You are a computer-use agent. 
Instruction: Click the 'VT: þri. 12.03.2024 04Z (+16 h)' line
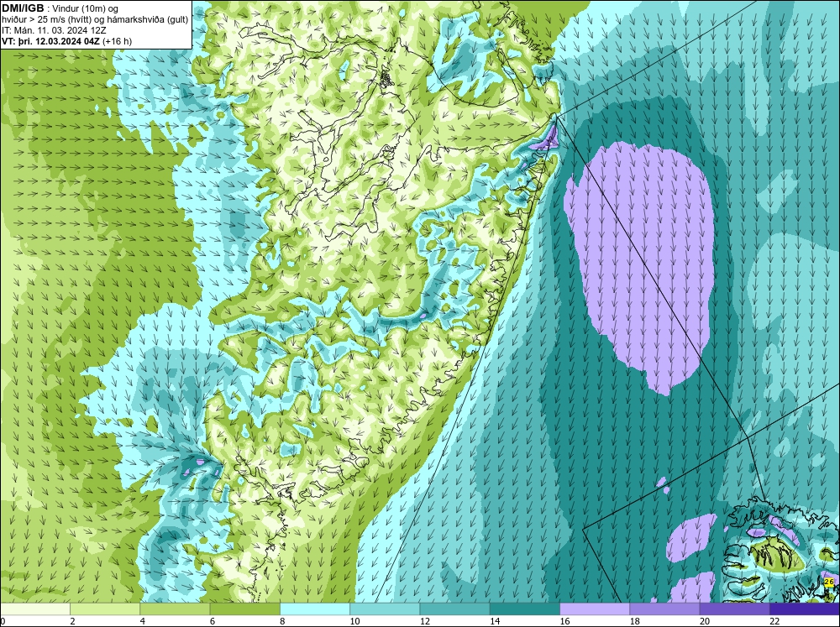pyautogui.click(x=67, y=40)
